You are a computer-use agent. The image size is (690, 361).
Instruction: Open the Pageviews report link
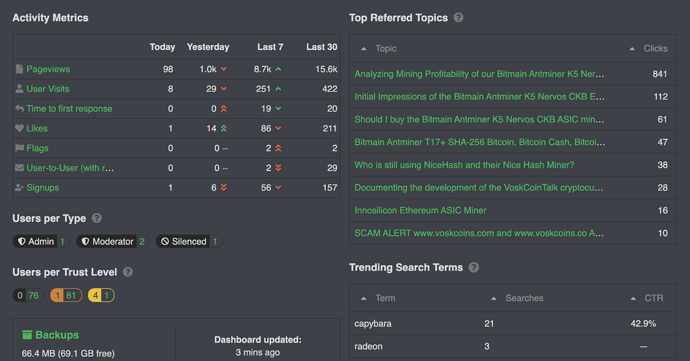48,69
